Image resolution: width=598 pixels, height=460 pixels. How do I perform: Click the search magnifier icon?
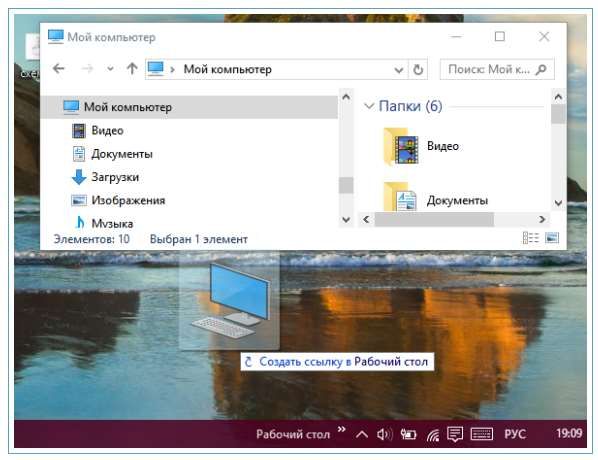[541, 69]
